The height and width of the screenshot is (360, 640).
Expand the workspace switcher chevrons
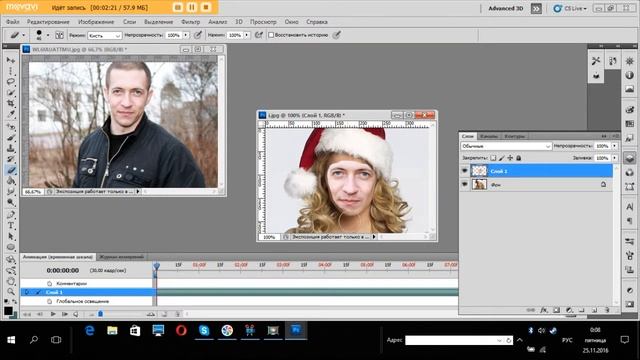536,9
